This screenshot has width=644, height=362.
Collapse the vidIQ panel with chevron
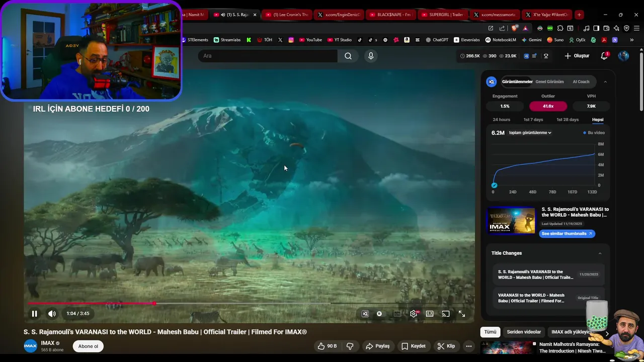tap(605, 81)
